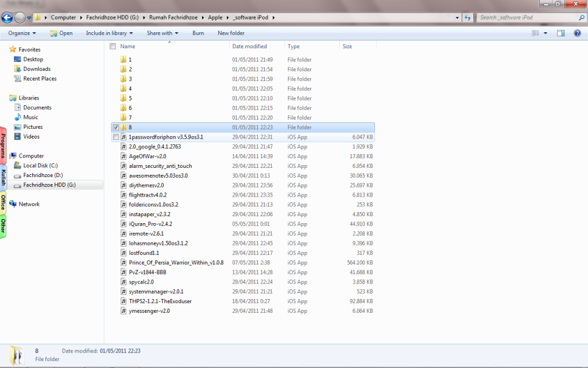The image size is (588, 368).
Task: Click the Network icon in sidebar
Action: tap(13, 204)
